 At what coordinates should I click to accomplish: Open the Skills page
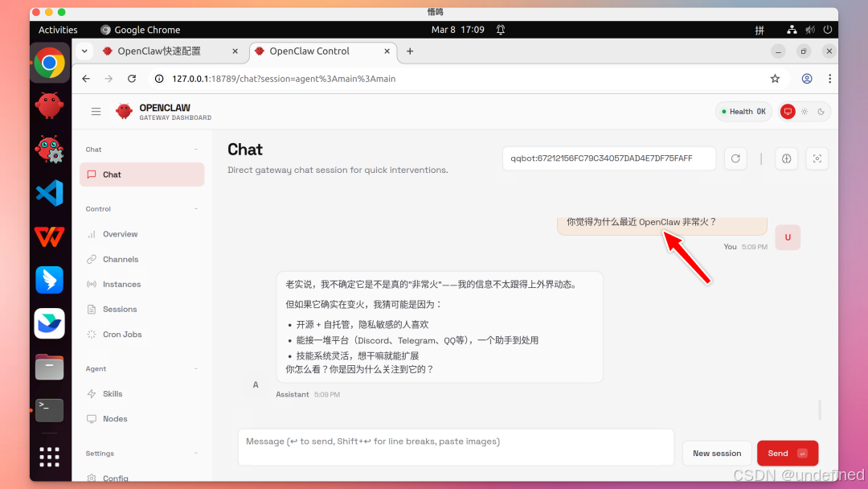pos(141,394)
